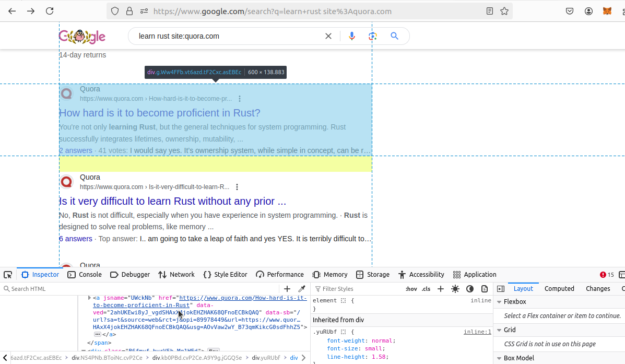
Task: Select div.yuRUbf in the breadcrumbs
Action: tap(266, 358)
